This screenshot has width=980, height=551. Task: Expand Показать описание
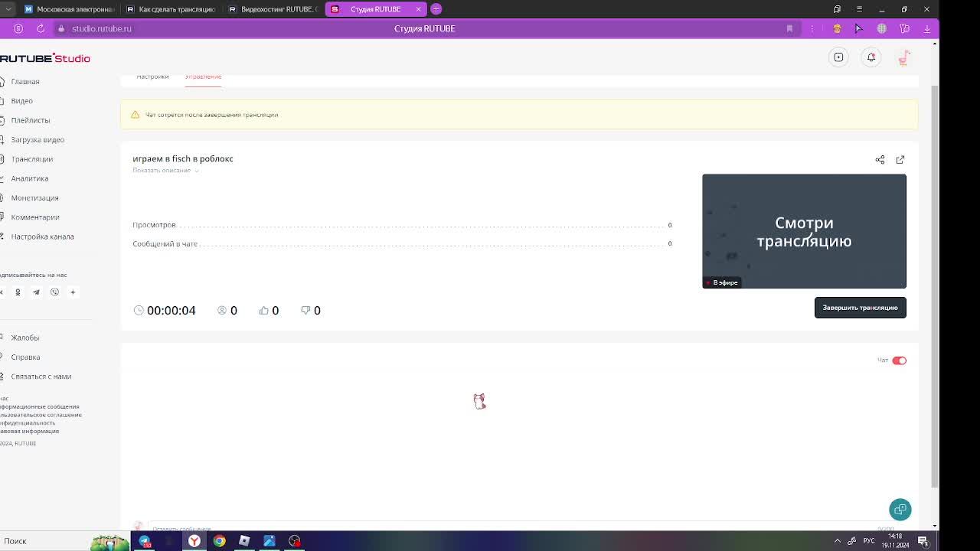pos(165,171)
